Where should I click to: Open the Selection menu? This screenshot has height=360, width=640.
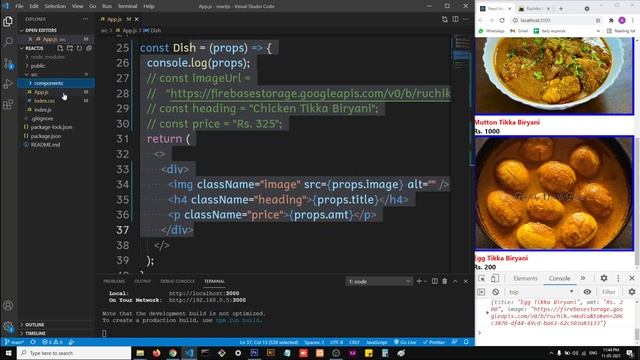(x=55, y=6)
